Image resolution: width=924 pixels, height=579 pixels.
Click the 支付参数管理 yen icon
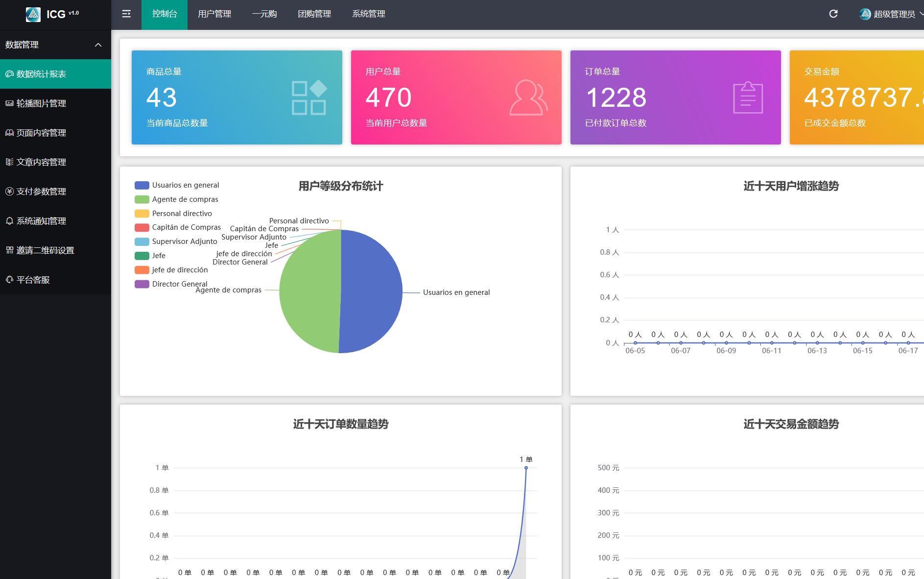[9, 192]
